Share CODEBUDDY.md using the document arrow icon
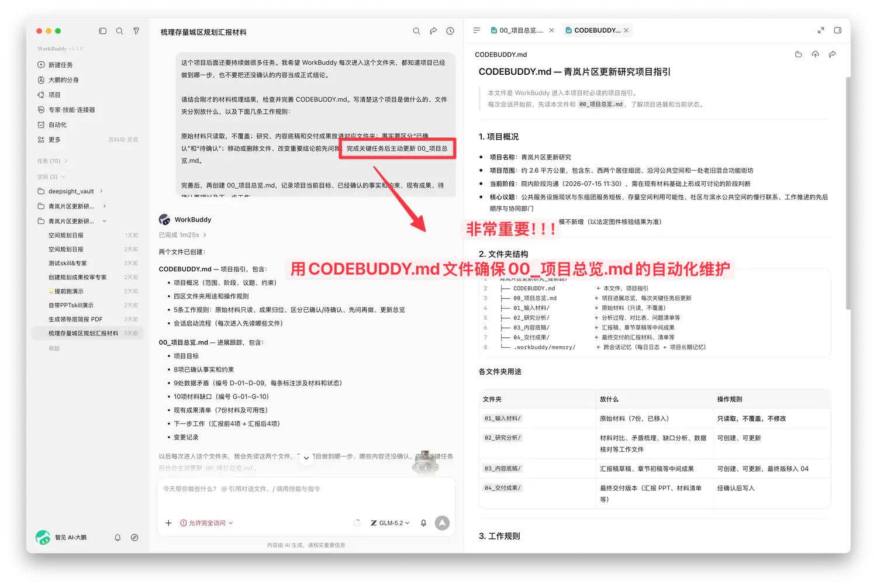This screenshot has width=877, height=588. (833, 54)
